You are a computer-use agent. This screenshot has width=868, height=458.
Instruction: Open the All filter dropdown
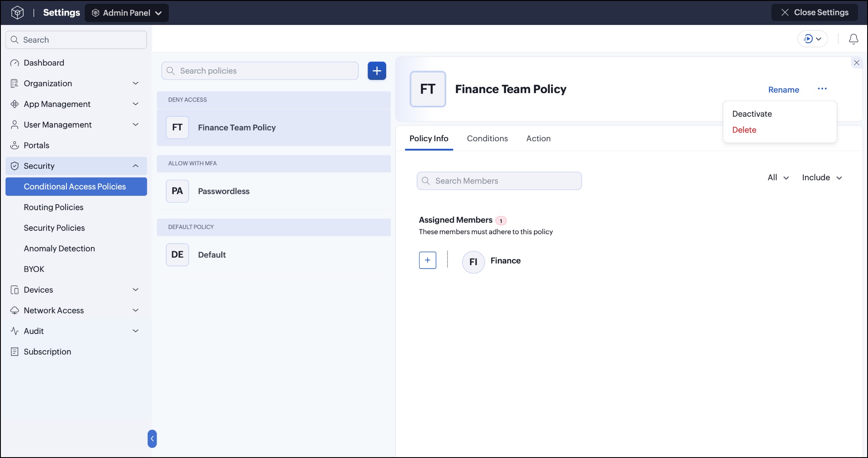[x=778, y=178]
